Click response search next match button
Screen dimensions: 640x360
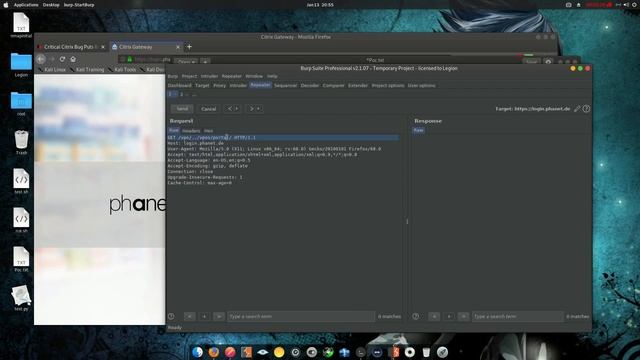tap(463, 316)
